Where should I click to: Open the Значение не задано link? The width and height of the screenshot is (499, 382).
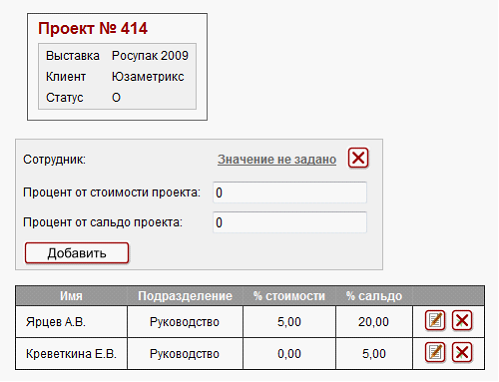coord(277,159)
